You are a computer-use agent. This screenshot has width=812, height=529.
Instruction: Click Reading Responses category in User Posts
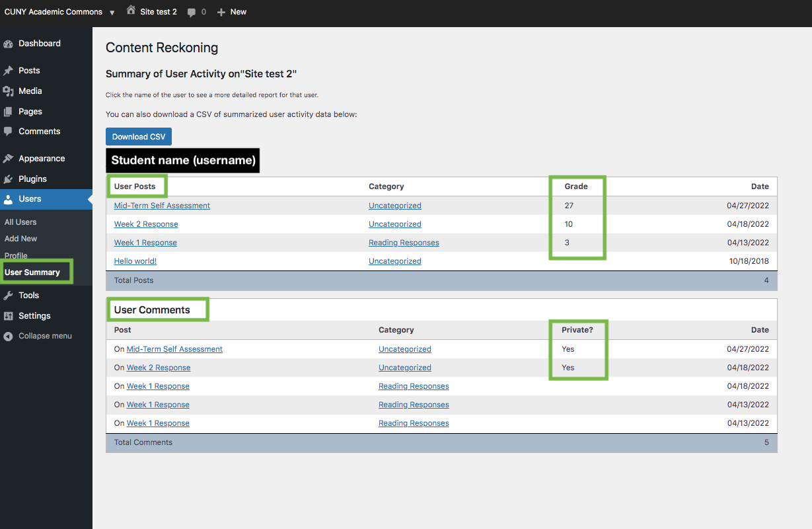404,243
